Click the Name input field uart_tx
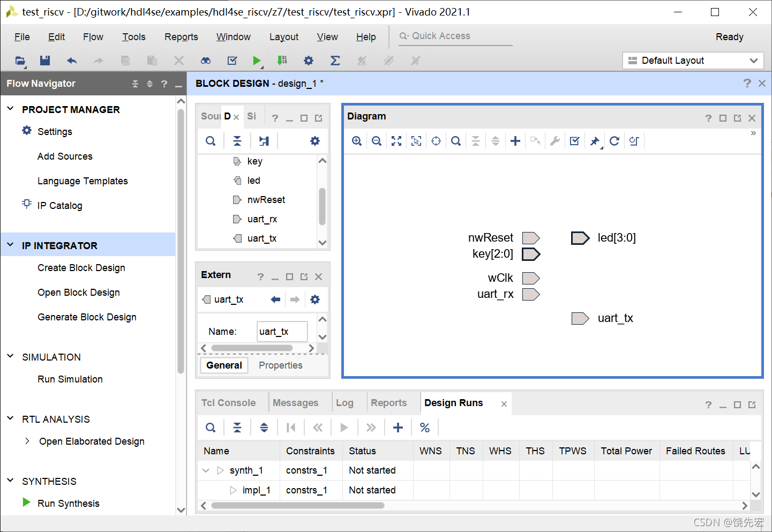 [282, 332]
